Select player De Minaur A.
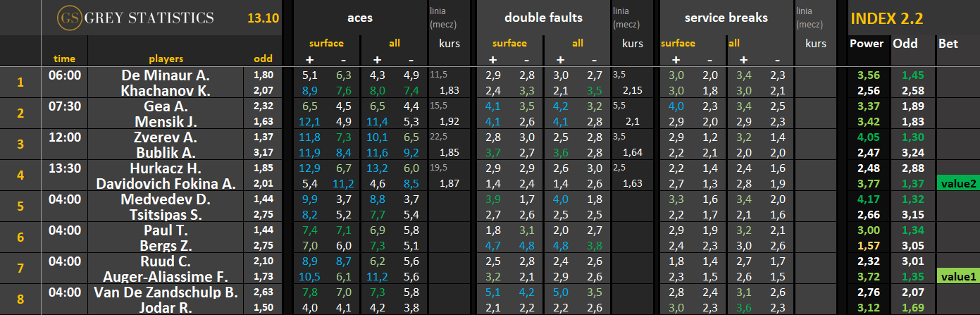Image resolution: width=980 pixels, height=315 pixels. (x=166, y=74)
